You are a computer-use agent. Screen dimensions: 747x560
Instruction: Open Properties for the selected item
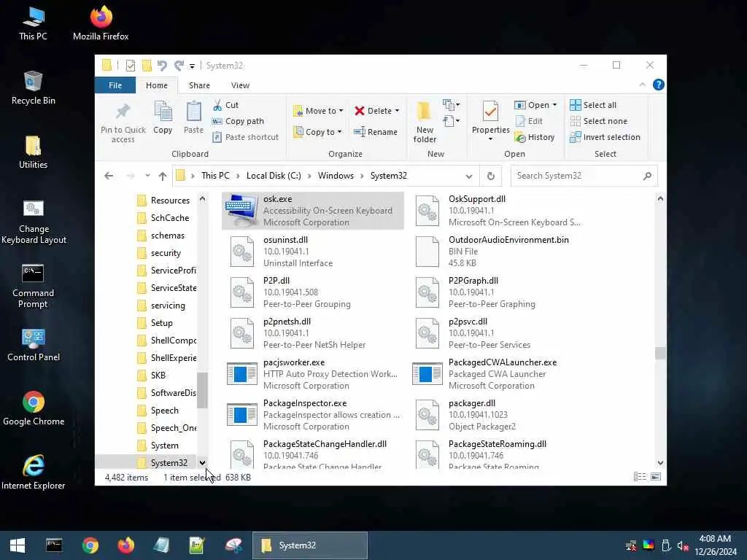pos(490,117)
